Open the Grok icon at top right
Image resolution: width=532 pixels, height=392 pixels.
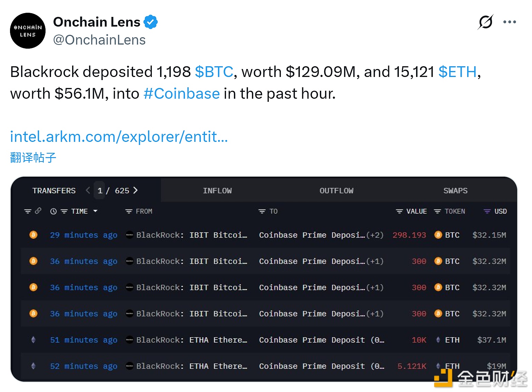point(486,22)
